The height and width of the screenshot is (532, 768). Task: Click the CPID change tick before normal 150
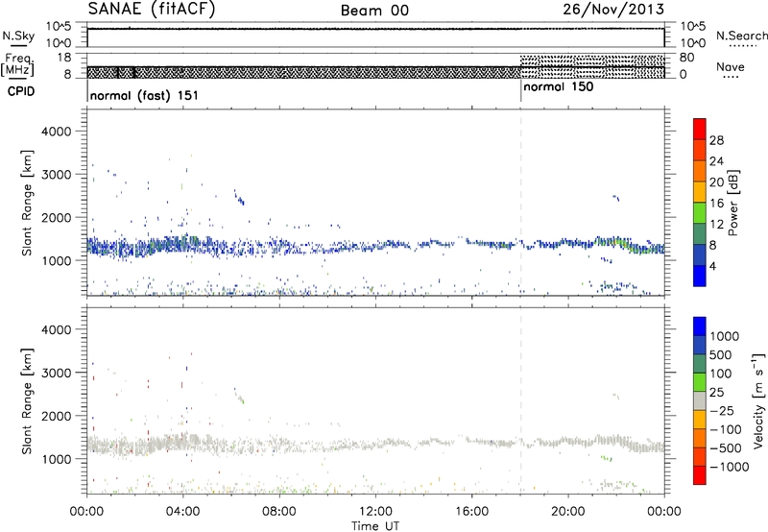(520, 90)
